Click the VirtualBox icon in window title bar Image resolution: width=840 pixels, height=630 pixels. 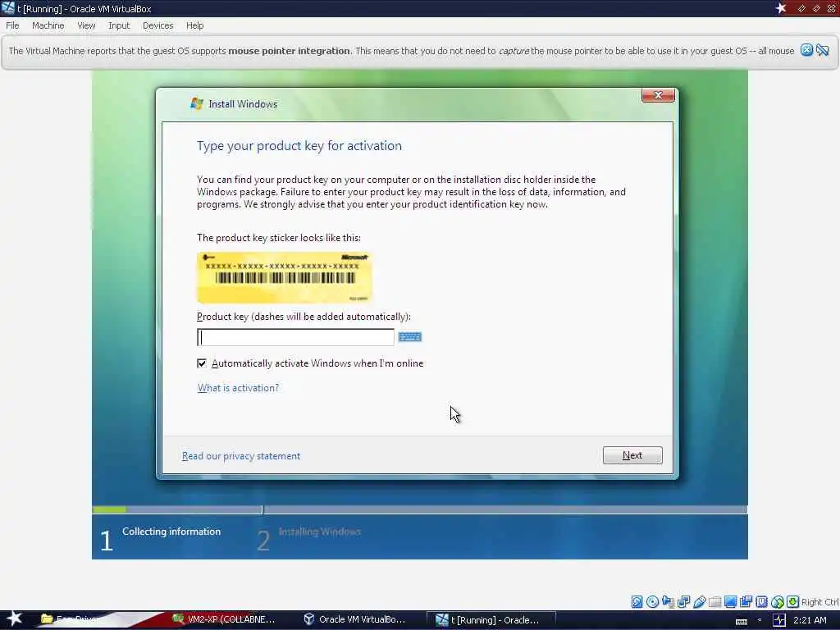coord(8,8)
